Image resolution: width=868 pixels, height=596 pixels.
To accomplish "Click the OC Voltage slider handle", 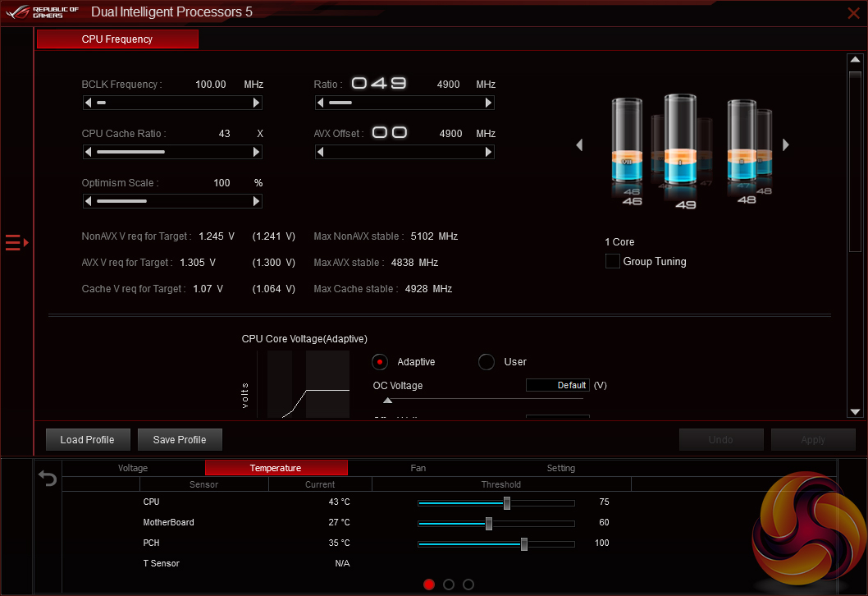I will (388, 400).
